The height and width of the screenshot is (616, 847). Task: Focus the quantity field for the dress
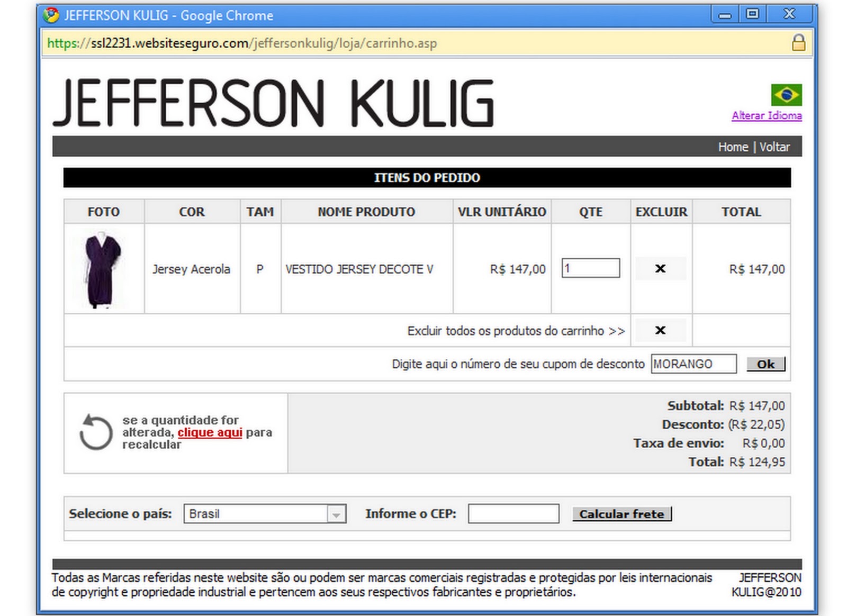(590, 268)
